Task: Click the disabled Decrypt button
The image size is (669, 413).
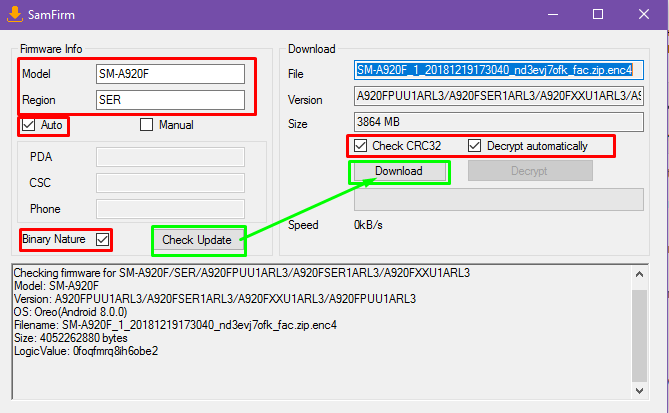Action: (x=530, y=171)
